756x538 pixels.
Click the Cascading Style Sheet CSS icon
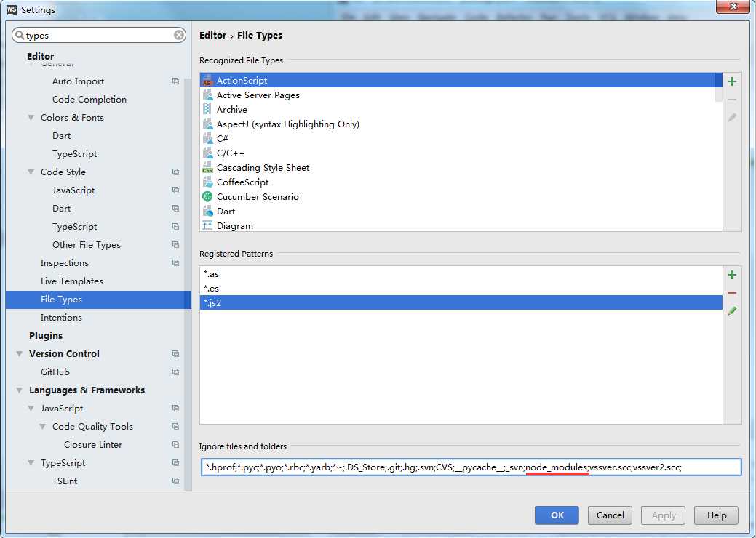pyautogui.click(x=207, y=168)
